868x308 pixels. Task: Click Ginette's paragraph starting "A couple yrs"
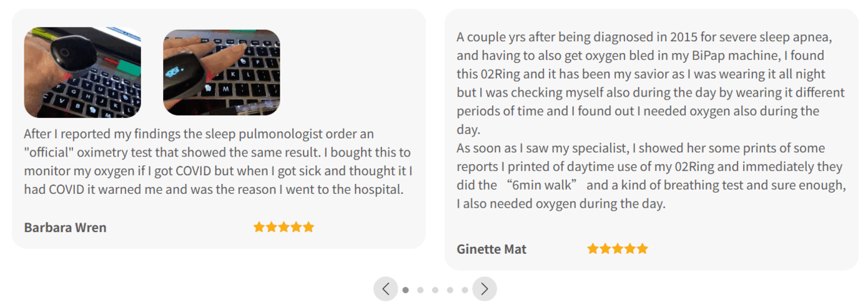click(x=650, y=84)
